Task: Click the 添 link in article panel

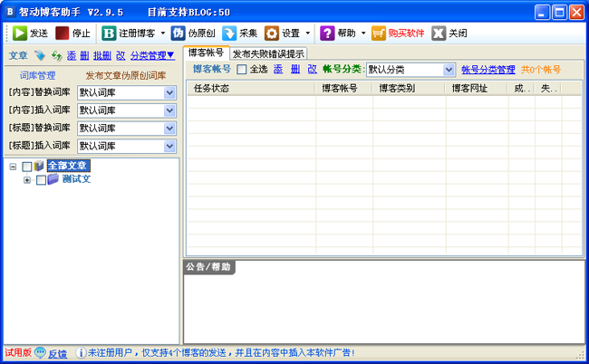Action: coord(72,56)
